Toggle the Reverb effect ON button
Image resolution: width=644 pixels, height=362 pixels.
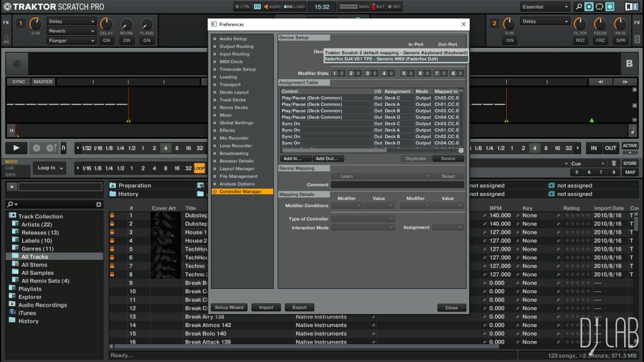click(x=126, y=40)
